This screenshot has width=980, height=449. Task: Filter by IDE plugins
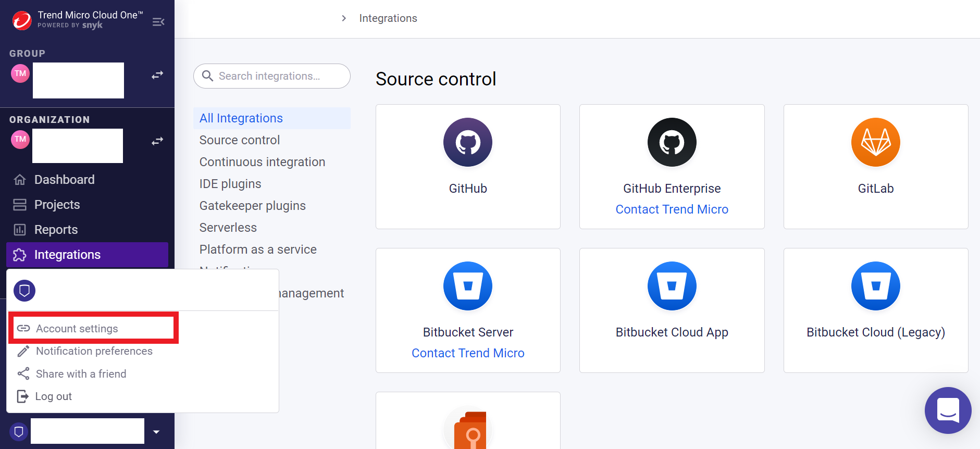230,184
